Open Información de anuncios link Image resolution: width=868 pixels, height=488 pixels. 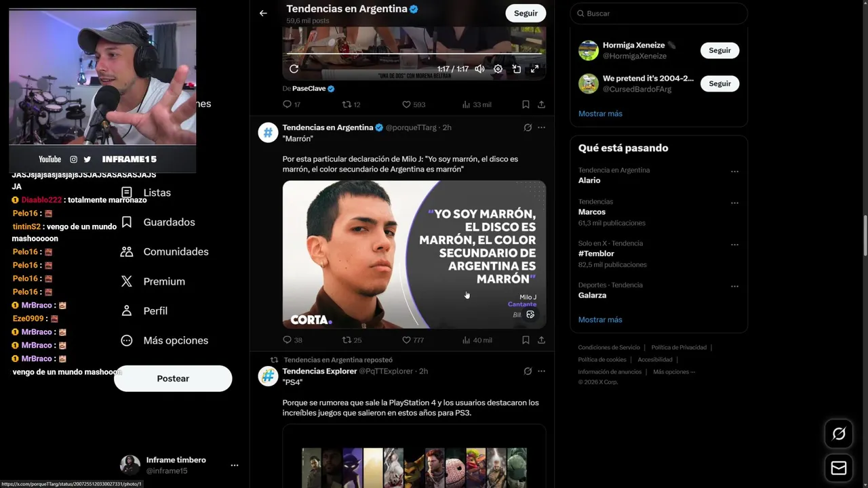(610, 372)
